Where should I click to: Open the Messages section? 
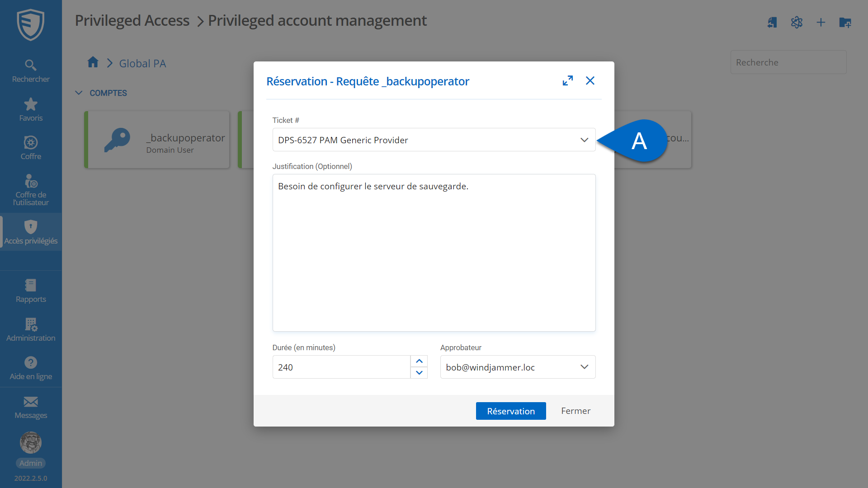30,407
